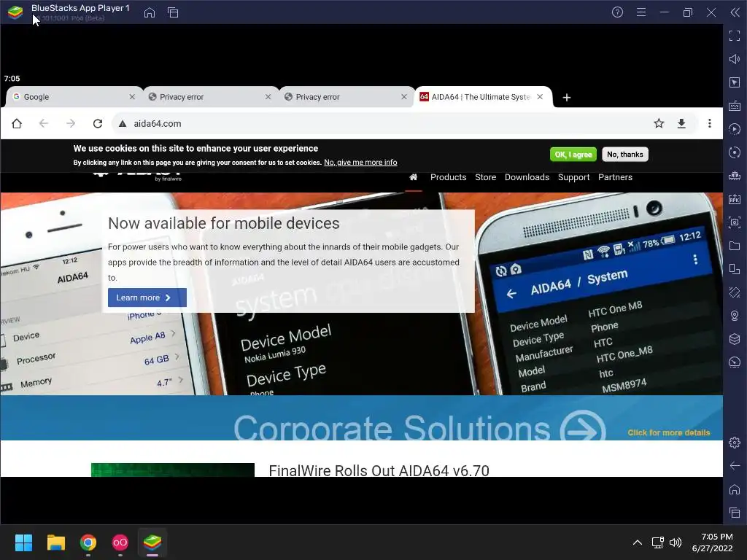Click the volume speaker sidebar icon
Viewport: 747px width, 560px height.
(x=735, y=59)
